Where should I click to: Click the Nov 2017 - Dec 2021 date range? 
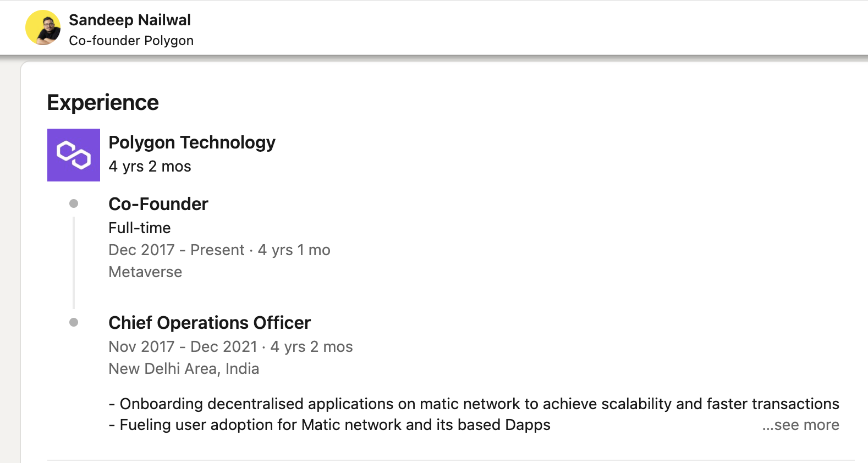point(183,347)
